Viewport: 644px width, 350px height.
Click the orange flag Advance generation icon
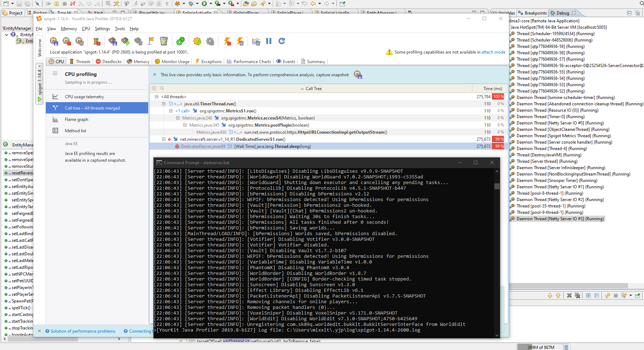click(x=151, y=41)
